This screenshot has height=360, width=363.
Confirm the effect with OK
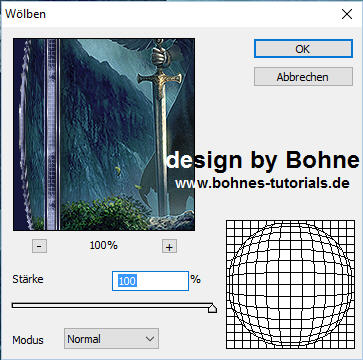click(x=303, y=49)
